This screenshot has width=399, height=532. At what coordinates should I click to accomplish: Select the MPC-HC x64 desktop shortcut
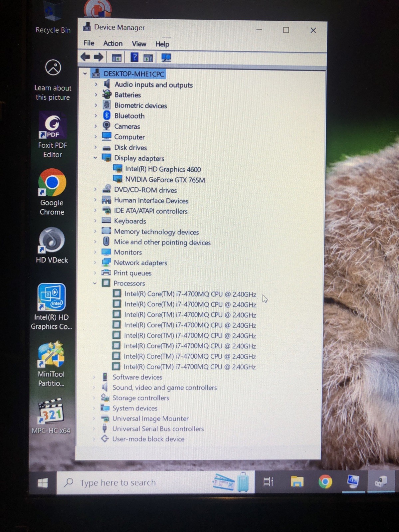(51, 416)
